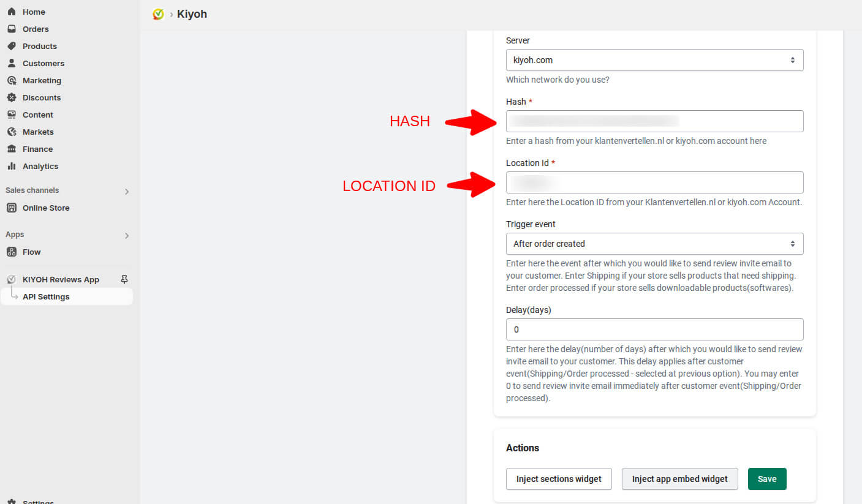Select API Settings under KIYOH Reviews App
This screenshot has height=504, width=862.
click(x=45, y=296)
